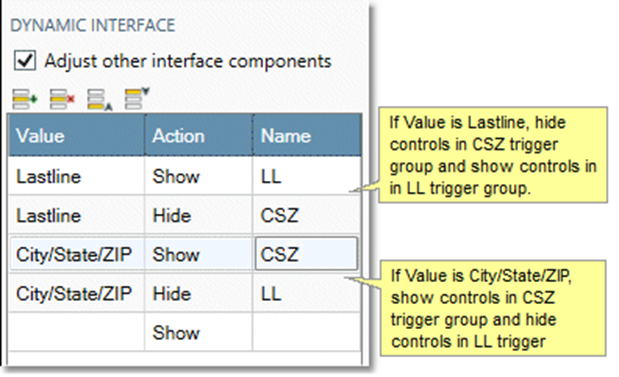Open Action dropdown showing Show for Lastline
Screen dimensions: 619x377
click(x=199, y=176)
